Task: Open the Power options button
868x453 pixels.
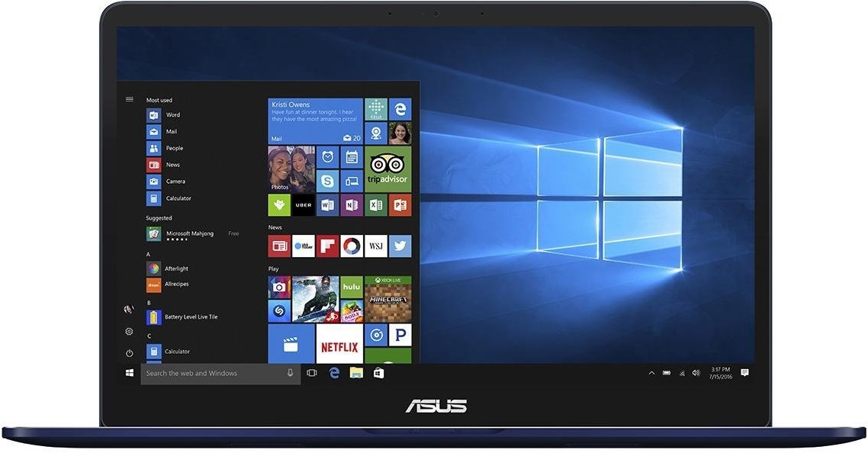Action: [130, 353]
